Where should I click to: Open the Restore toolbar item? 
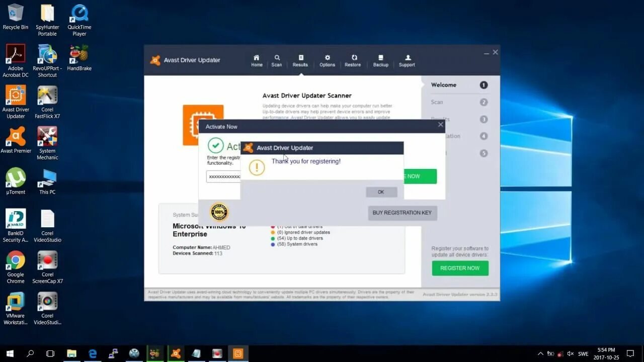353,61
